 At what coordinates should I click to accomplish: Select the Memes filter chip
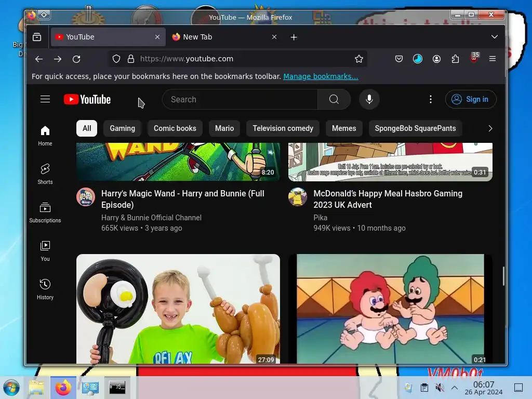(x=344, y=128)
